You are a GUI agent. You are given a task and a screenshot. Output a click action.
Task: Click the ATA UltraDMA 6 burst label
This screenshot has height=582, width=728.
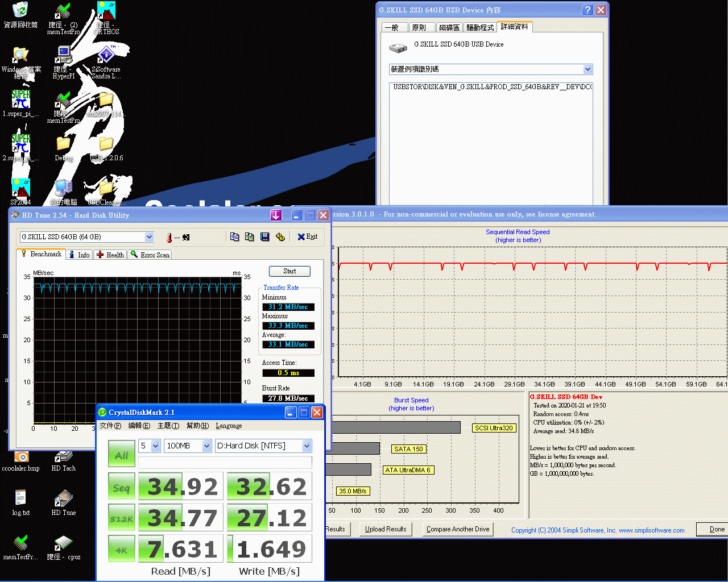pyautogui.click(x=408, y=470)
